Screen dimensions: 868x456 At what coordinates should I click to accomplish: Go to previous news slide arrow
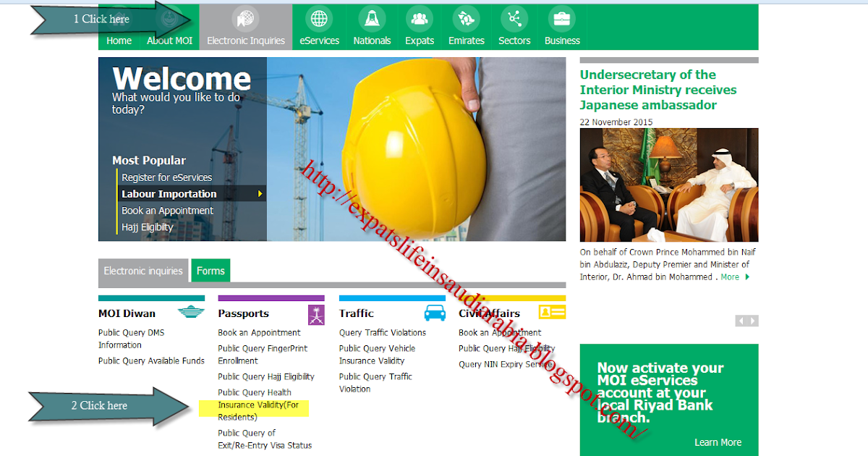(741, 321)
